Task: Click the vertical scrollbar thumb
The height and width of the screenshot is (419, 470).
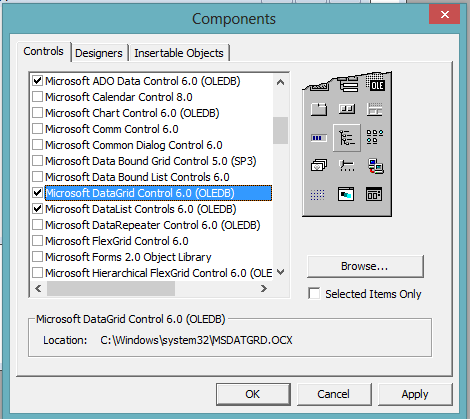Action: (281, 130)
